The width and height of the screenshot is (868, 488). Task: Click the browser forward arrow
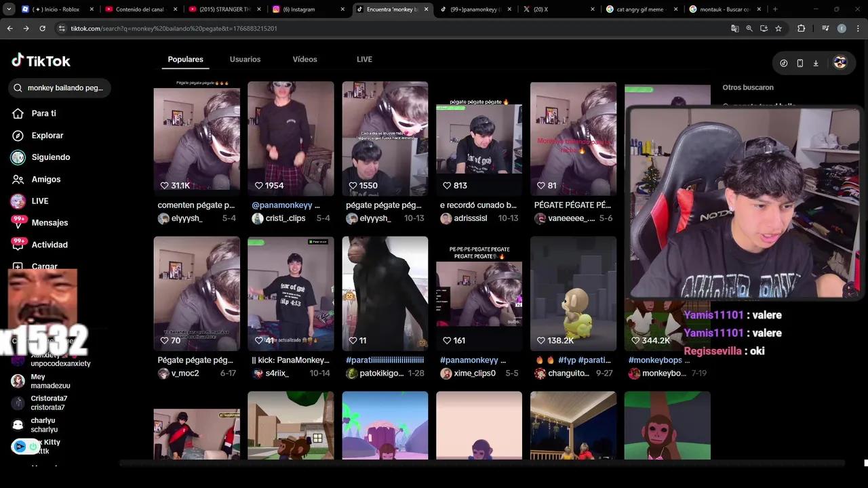26,28
